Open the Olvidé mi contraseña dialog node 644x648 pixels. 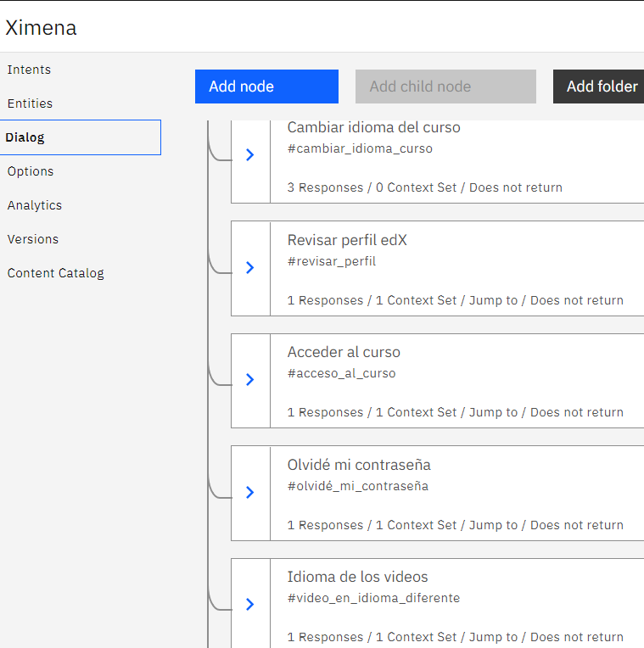click(x=359, y=466)
